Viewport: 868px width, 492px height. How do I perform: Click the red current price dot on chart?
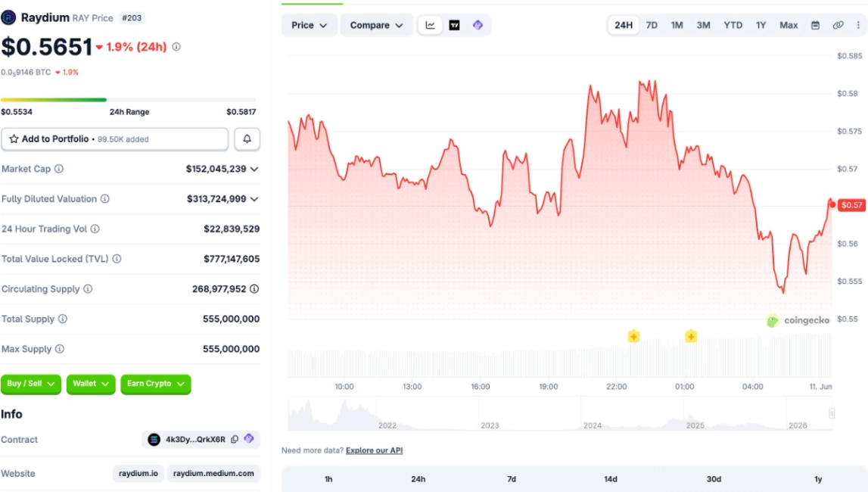(832, 205)
